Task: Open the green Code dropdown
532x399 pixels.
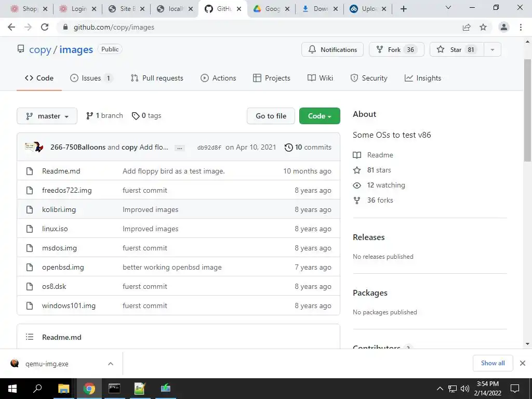Action: pos(320,116)
